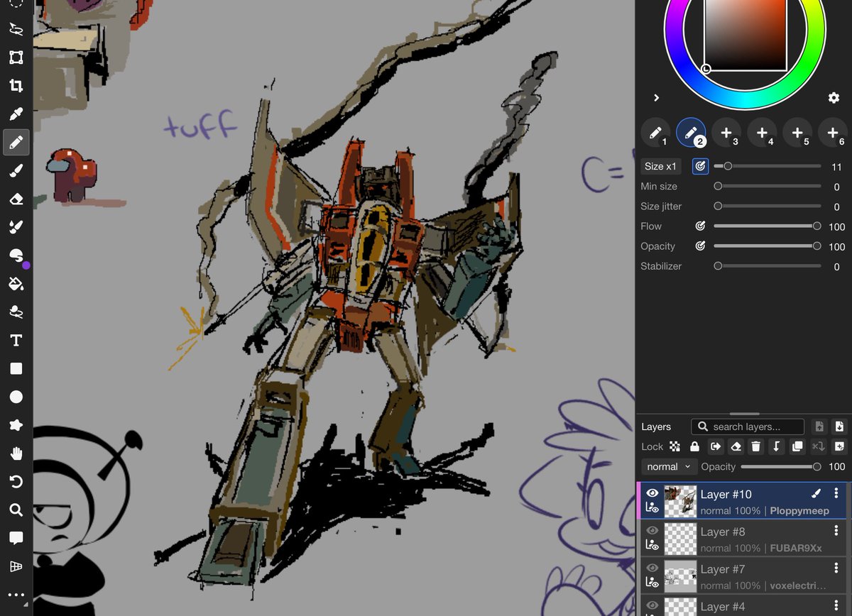Image resolution: width=852 pixels, height=616 pixels.
Task: Select the Eraser tool in left toolbar
Action: [x=16, y=199]
